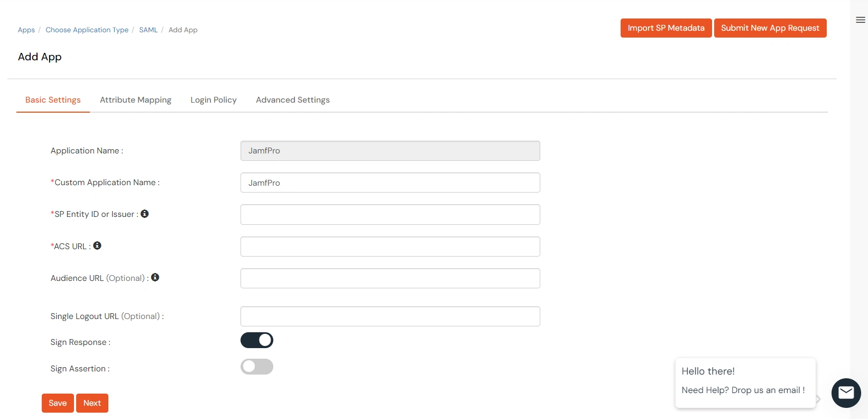This screenshot has width=868, height=419.
Task: Select the Advanced Settings tab
Action: [x=293, y=100]
